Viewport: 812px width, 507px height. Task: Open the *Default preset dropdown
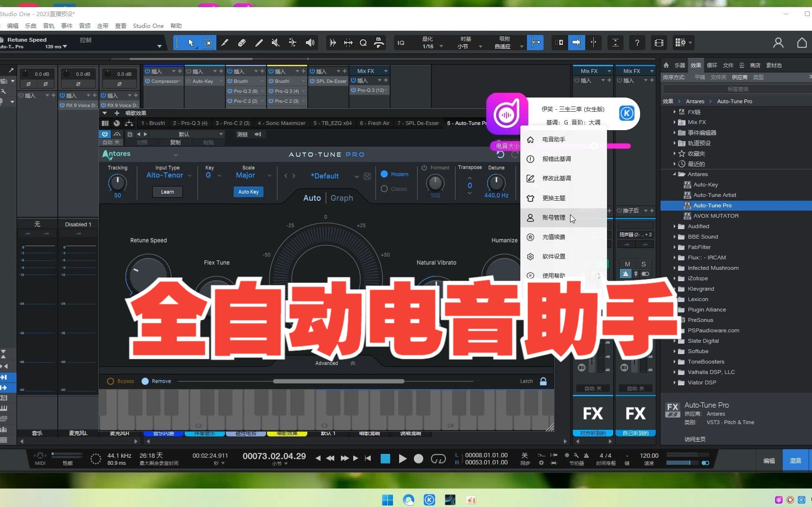click(334, 176)
